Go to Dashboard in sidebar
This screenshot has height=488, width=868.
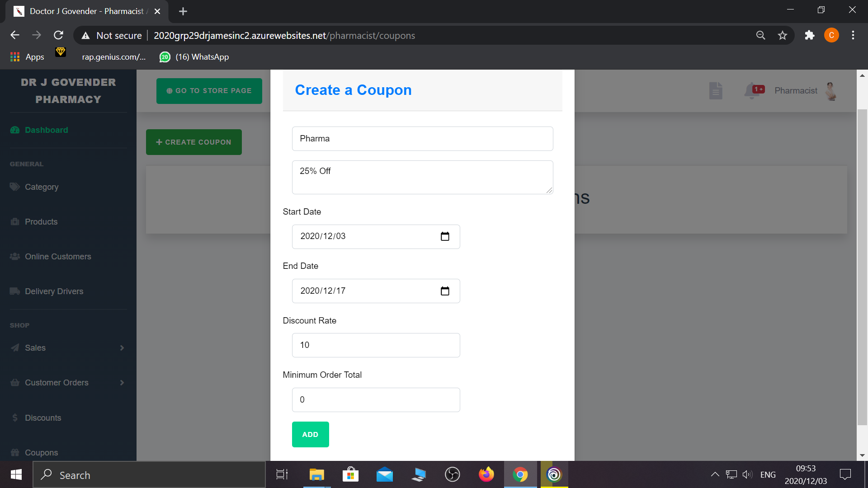pyautogui.click(x=46, y=130)
